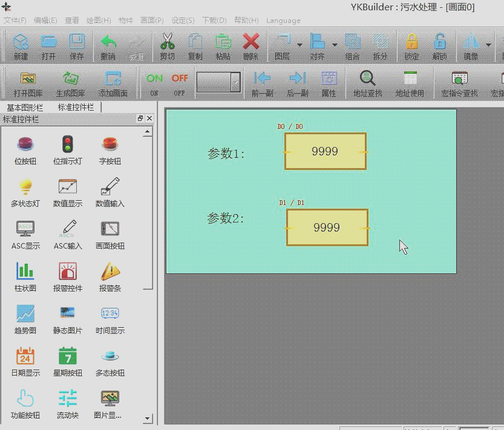Expand the 对齐 alignment dropdown arrow
This screenshot has height=430, width=504.
click(x=335, y=45)
